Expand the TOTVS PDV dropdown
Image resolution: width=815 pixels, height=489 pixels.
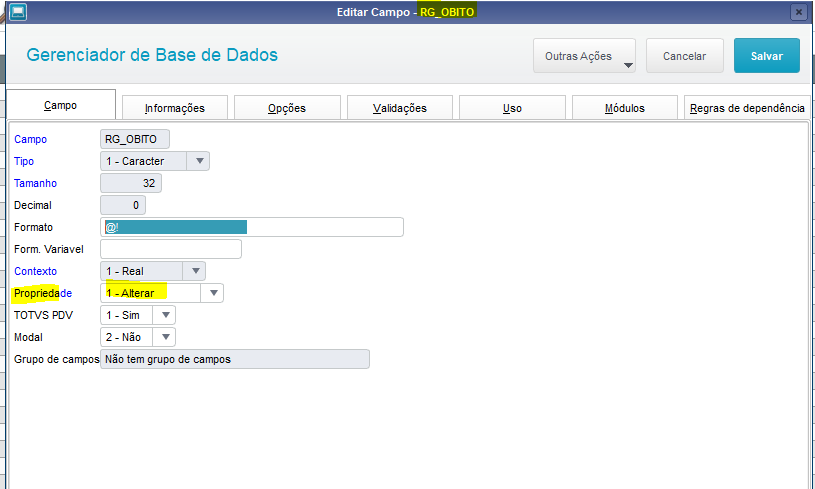pos(165,315)
